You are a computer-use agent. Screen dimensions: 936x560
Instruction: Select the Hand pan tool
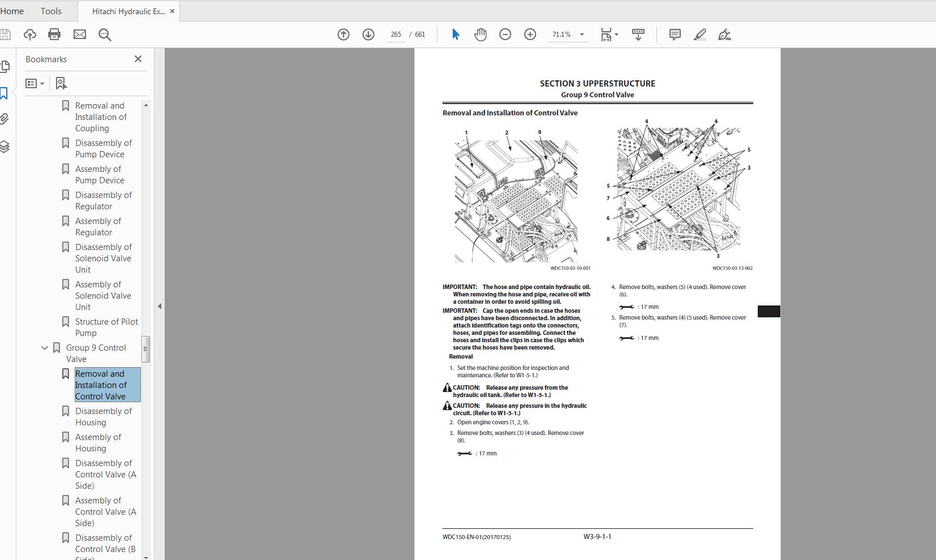480,35
